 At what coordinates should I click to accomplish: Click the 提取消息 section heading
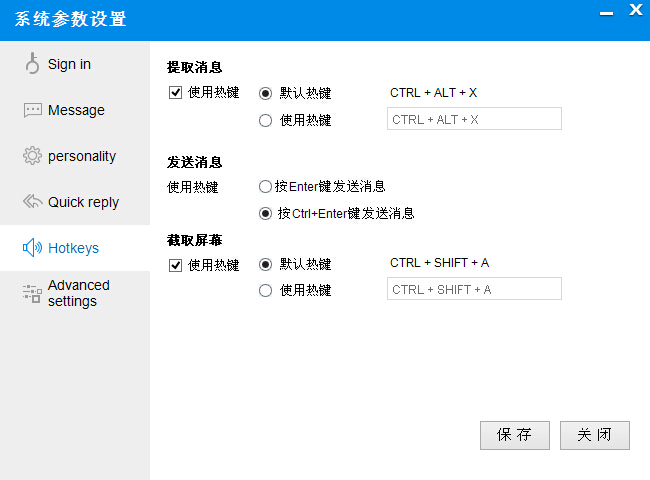click(x=194, y=67)
